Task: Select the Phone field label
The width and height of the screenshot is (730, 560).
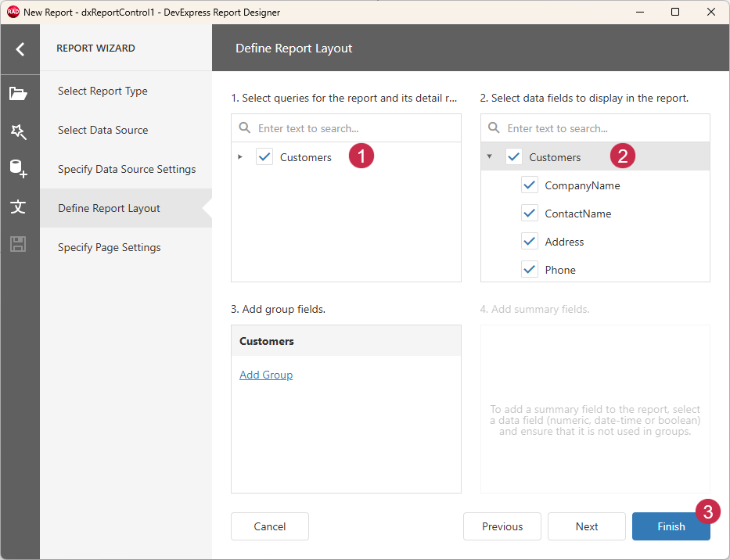Action: click(560, 270)
